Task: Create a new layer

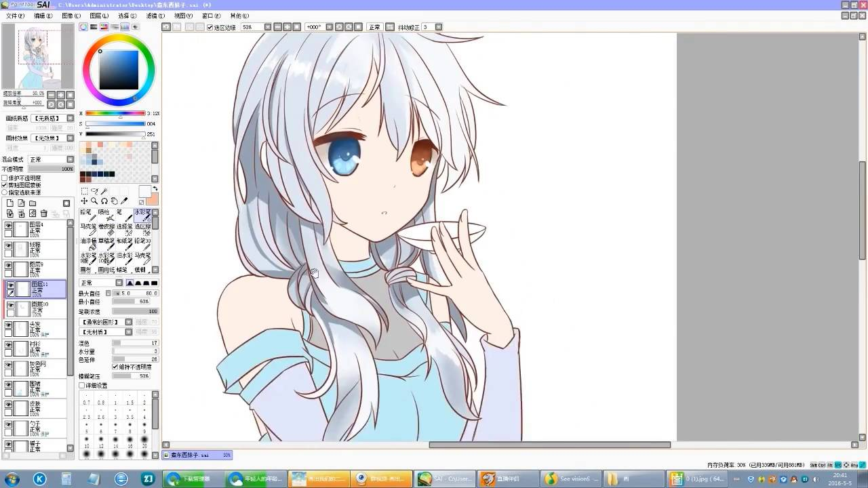Action: (x=10, y=203)
